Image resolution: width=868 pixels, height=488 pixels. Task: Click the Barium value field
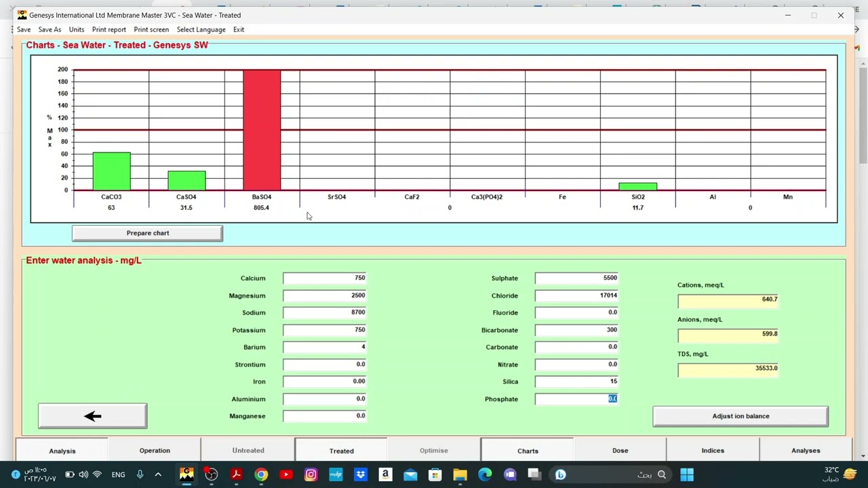tap(325, 347)
